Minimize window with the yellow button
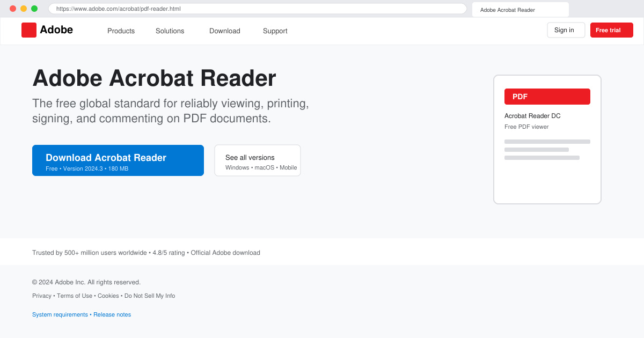The height and width of the screenshot is (338, 644). 24,9
